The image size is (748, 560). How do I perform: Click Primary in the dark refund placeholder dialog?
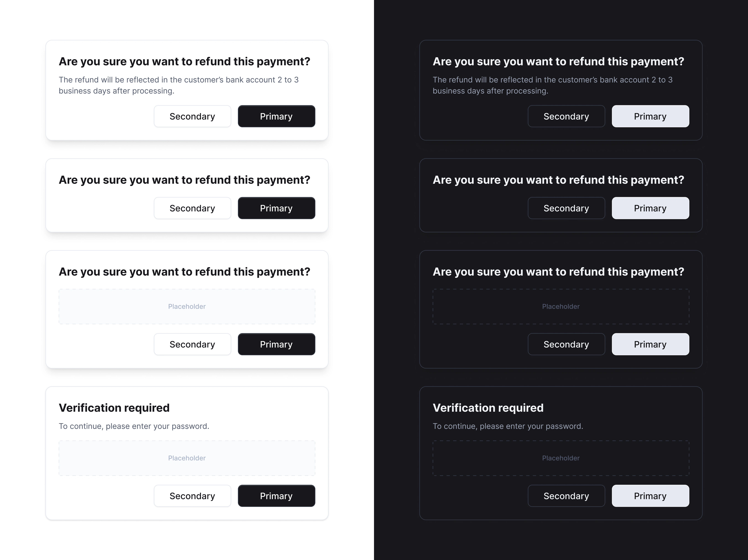coord(650,344)
